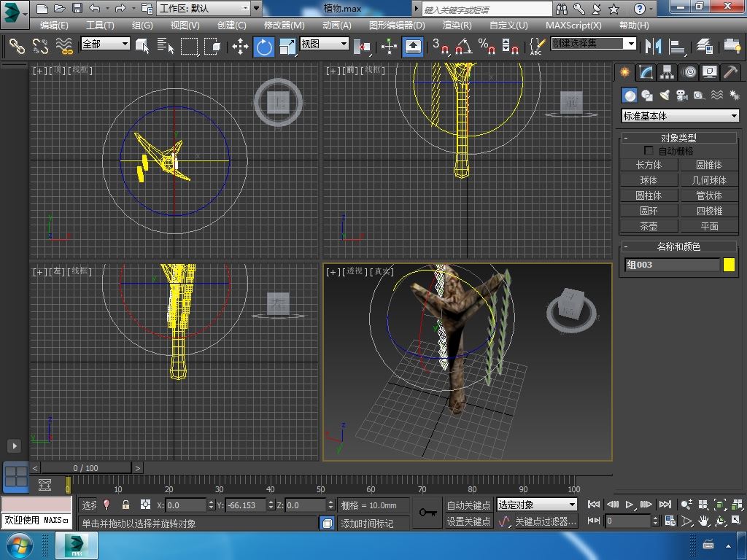
Task: Switch to the Utilities hammer tab
Action: pos(730,72)
